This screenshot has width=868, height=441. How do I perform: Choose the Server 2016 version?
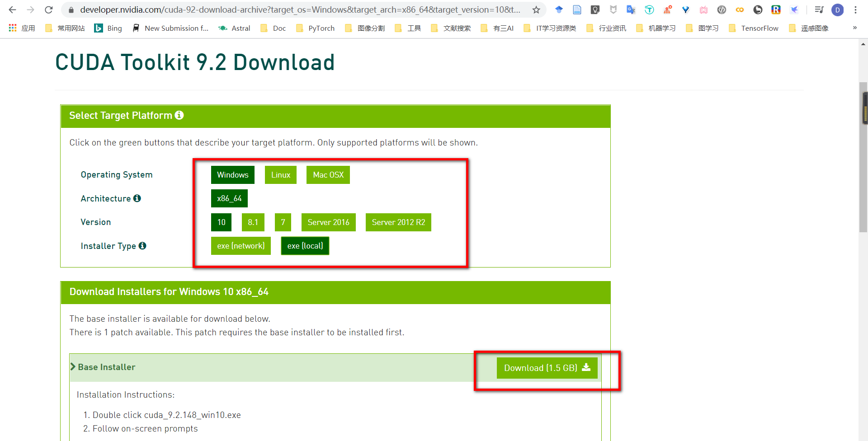(x=329, y=222)
